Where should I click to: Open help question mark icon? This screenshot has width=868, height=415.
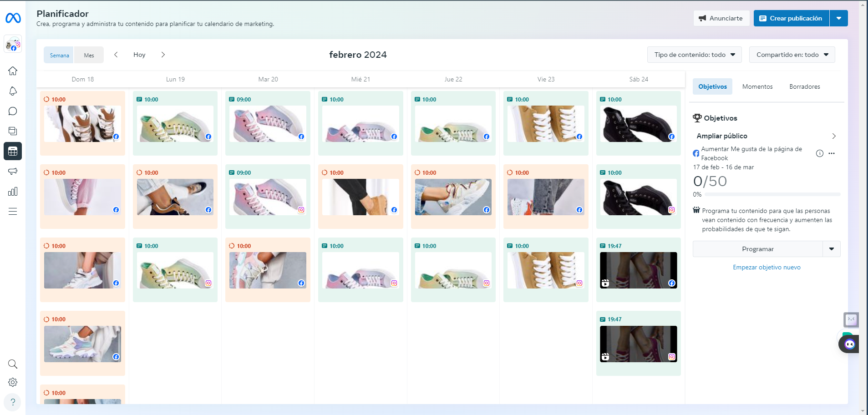click(x=13, y=402)
